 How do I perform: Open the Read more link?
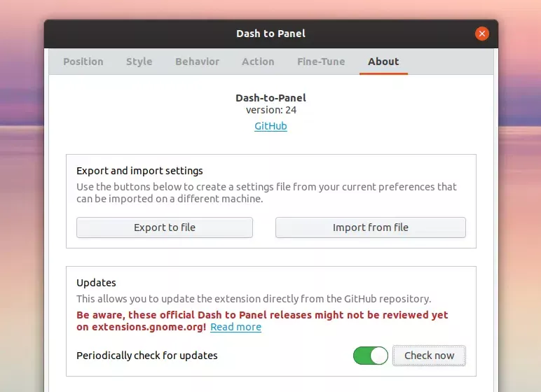[x=235, y=327]
